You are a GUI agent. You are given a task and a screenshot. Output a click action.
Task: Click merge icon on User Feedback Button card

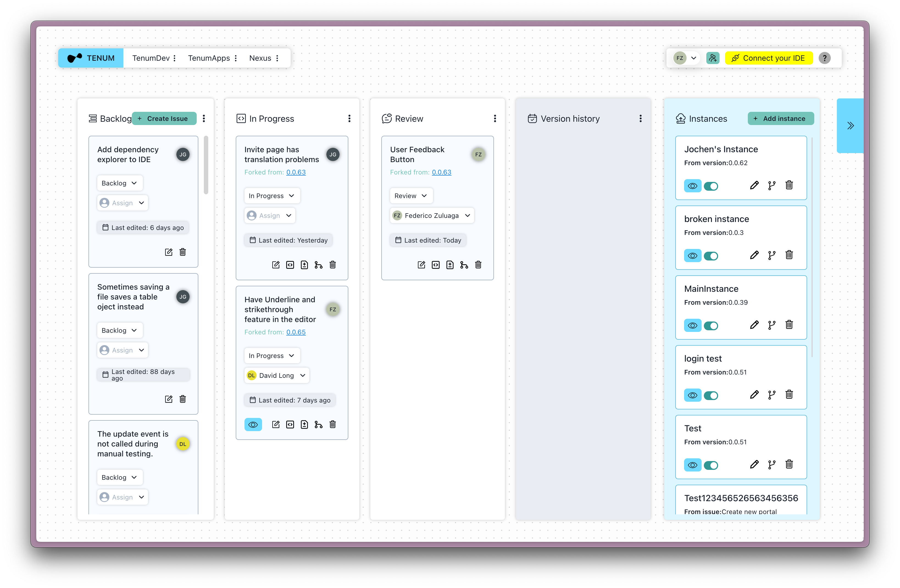464,265
